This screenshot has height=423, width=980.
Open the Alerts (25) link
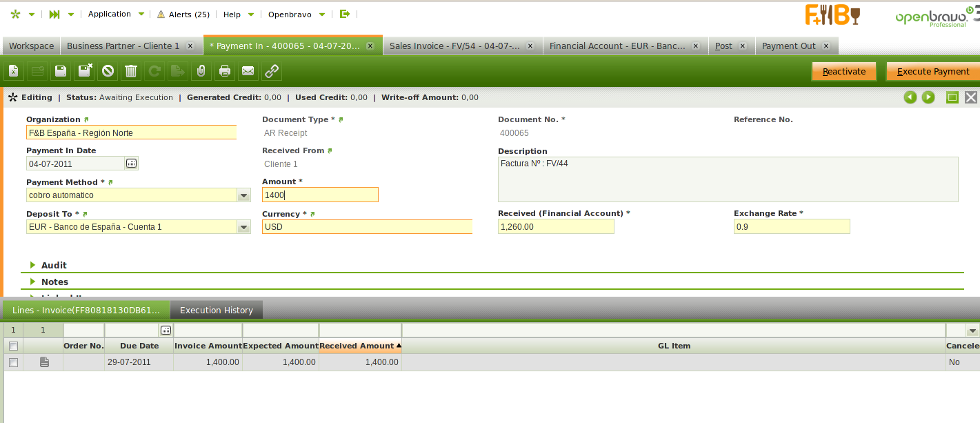[190, 14]
